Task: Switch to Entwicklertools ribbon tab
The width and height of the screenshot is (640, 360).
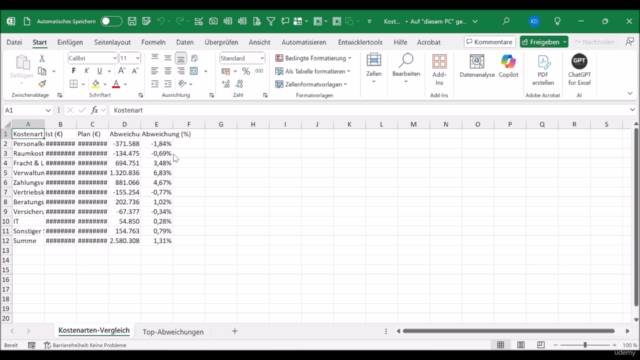Action: (x=360, y=42)
